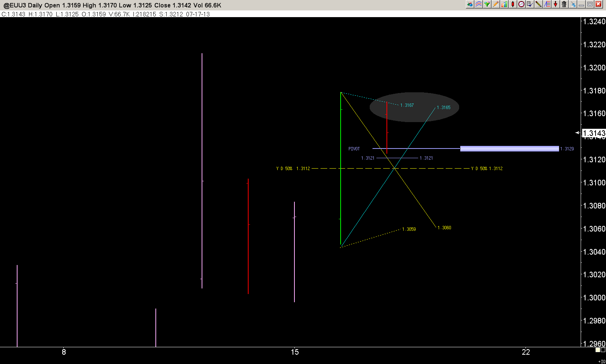Screen dimensions: 606x364
Task: Click the thick lavender pivot bar
Action: coord(509,149)
